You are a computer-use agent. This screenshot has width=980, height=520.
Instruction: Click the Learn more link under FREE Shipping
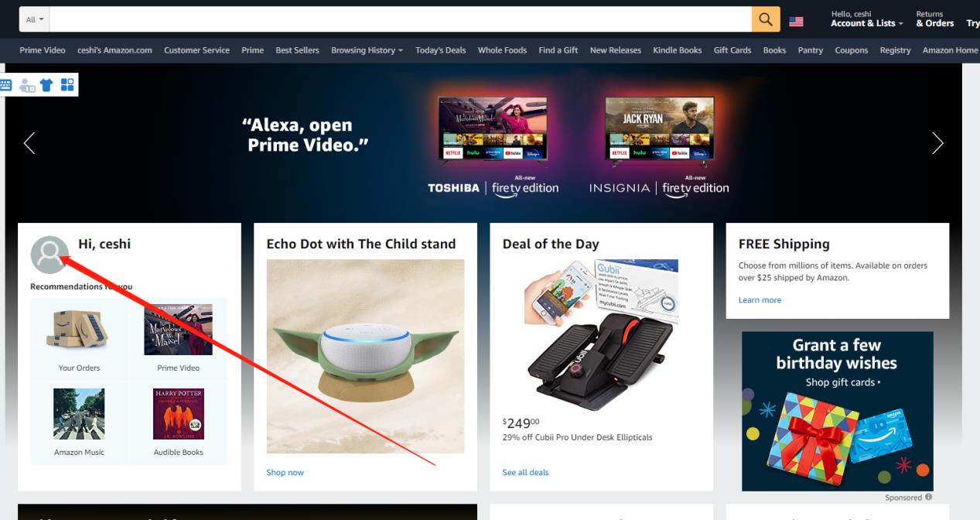760,300
